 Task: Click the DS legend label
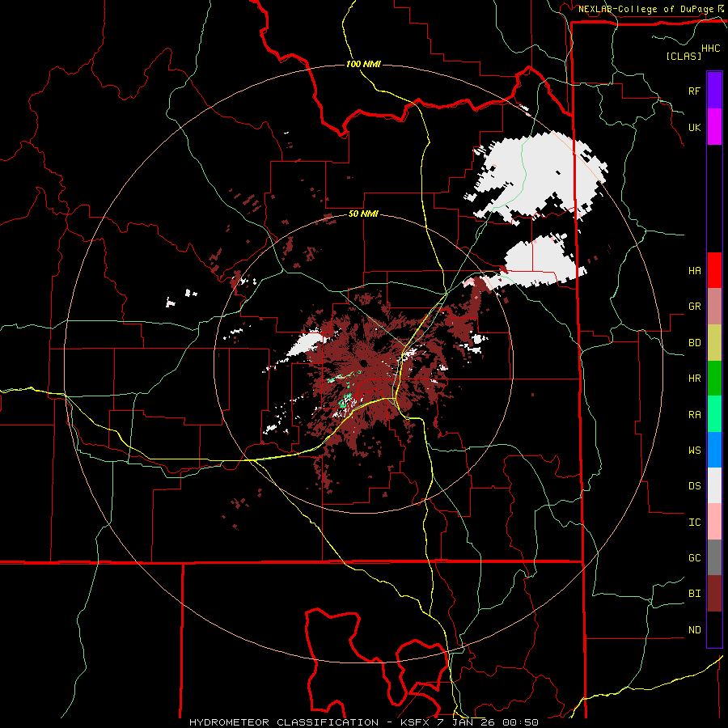pyautogui.click(x=694, y=485)
